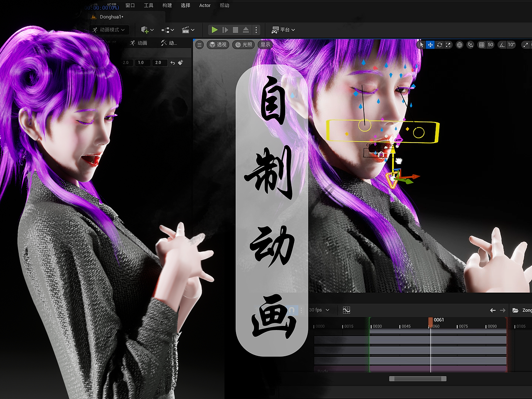Open the add content cube dropdown
The image size is (532, 399).
point(147,30)
